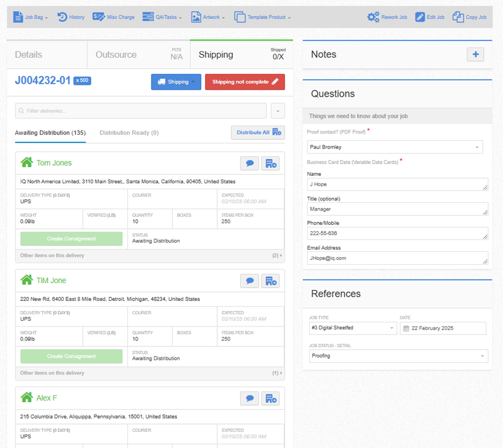The image size is (503, 448).
Task: Click the Tom Jones delivery name
Action: 54,163
